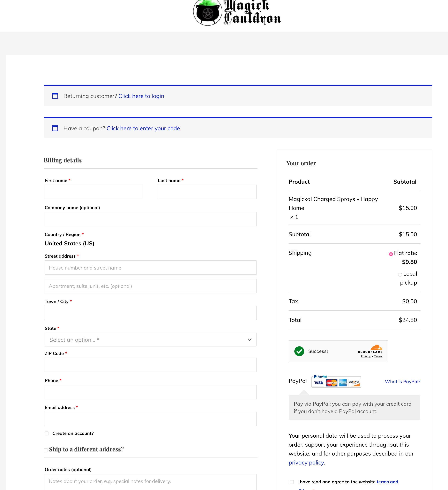Click the Cloudflare logo in verification widget
The image size is (448, 490).
tap(370, 349)
